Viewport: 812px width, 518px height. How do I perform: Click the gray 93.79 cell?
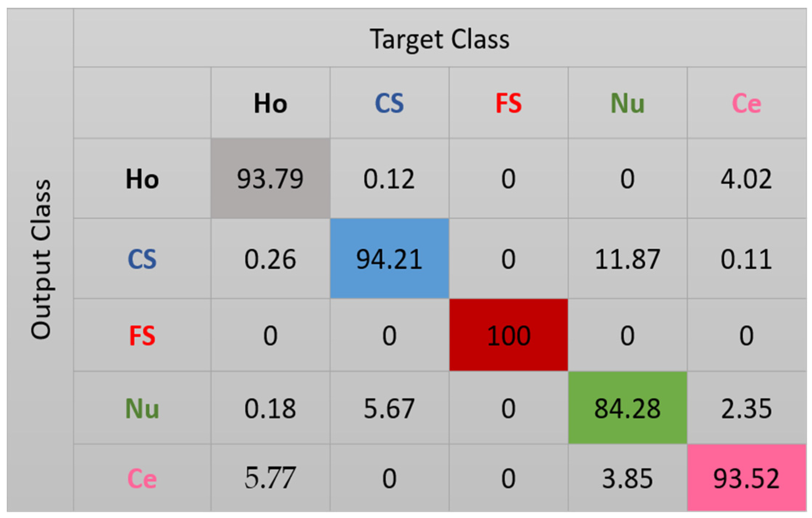point(270,179)
